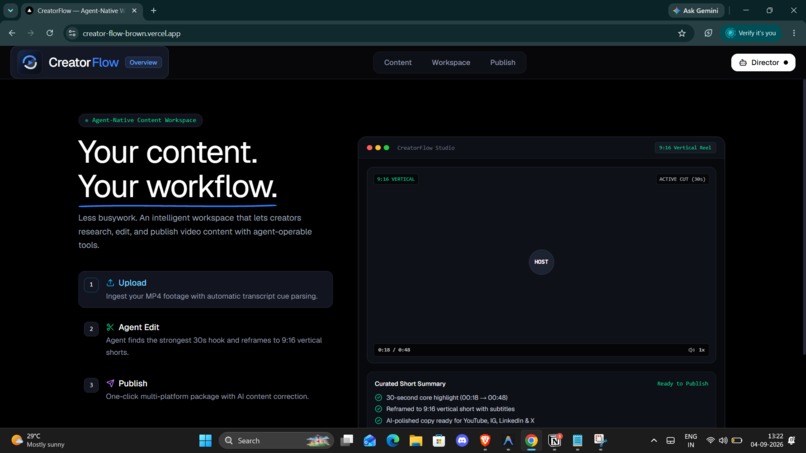This screenshot has width=806, height=453.
Task: Open a new browser tab
Action: click(x=153, y=10)
